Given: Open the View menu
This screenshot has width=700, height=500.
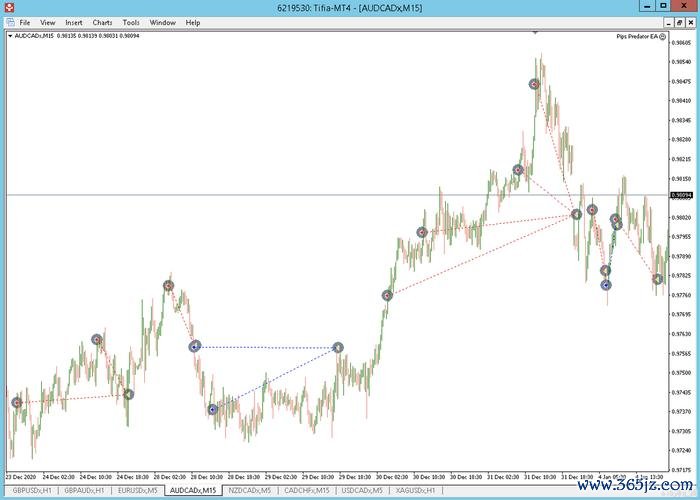Looking at the screenshot, I should tap(48, 22).
